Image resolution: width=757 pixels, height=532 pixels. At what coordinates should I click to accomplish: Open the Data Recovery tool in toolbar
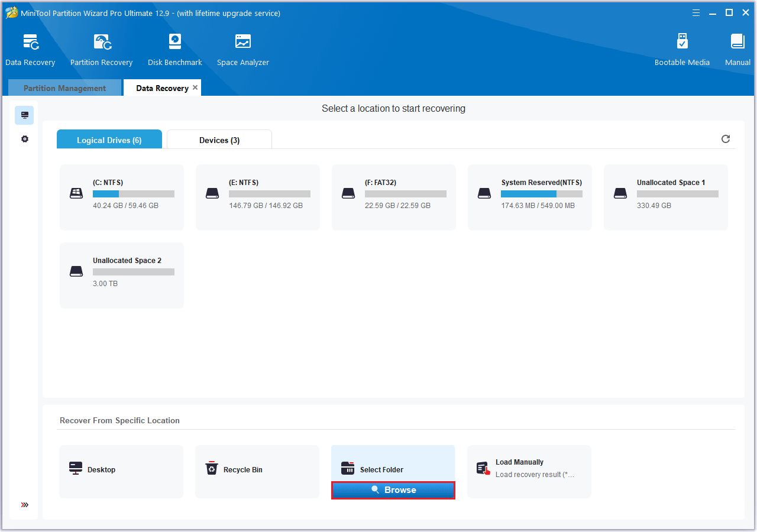click(30, 50)
